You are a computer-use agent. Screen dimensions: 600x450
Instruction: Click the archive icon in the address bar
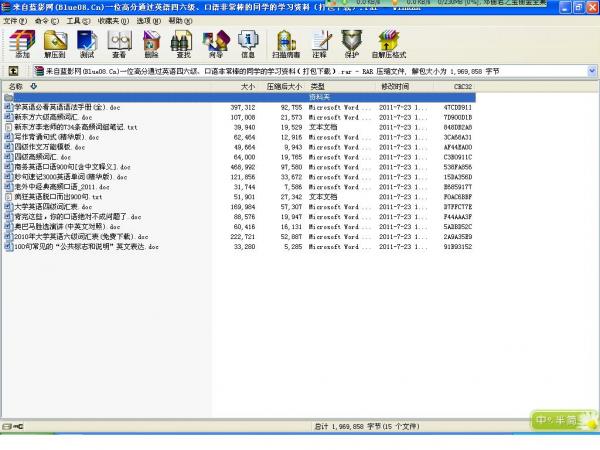pyautogui.click(x=39, y=71)
